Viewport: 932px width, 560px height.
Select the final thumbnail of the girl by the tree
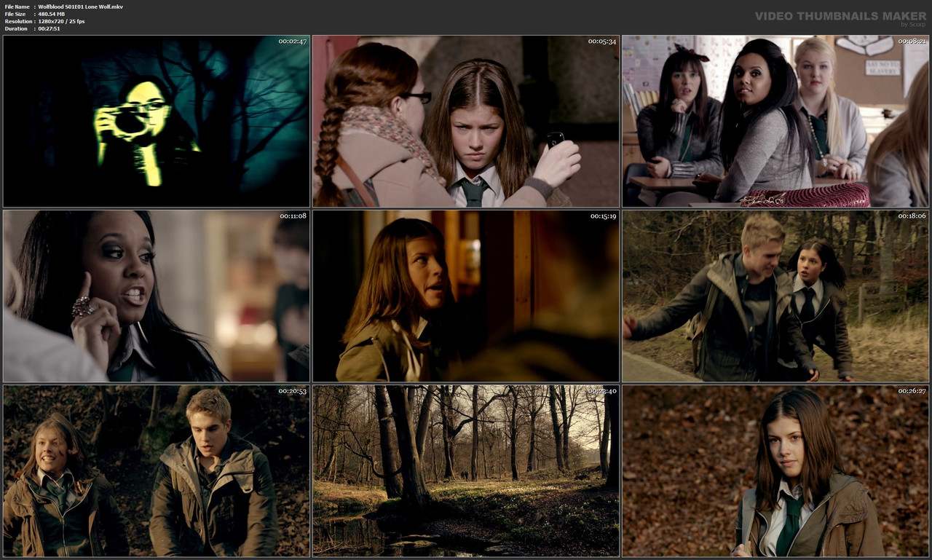pos(775,470)
